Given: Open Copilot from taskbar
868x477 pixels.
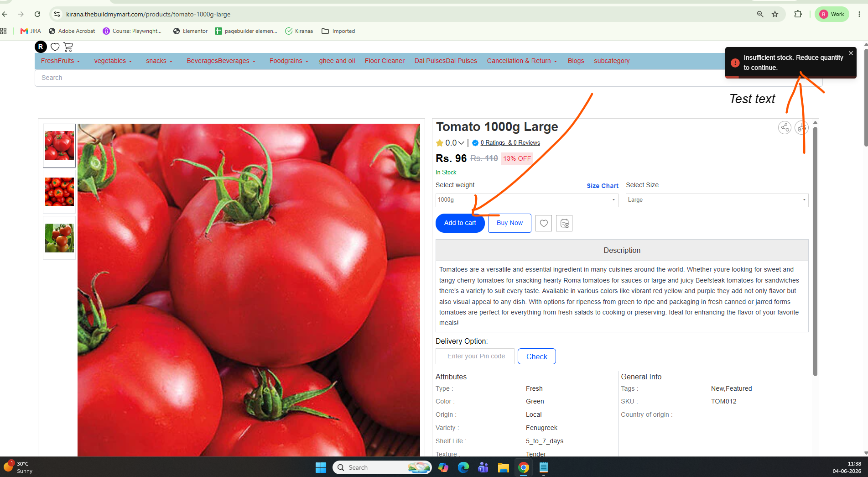Looking at the screenshot, I should coord(443,467).
